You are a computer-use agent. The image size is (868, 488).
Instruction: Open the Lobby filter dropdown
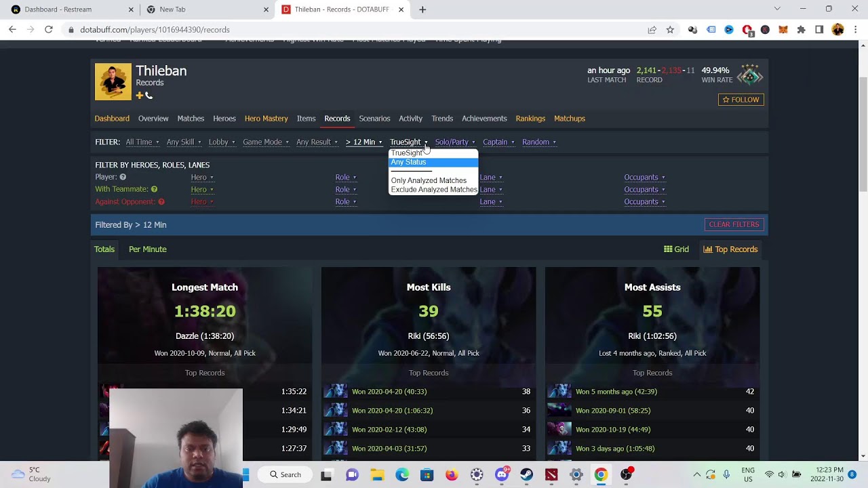pyautogui.click(x=222, y=142)
